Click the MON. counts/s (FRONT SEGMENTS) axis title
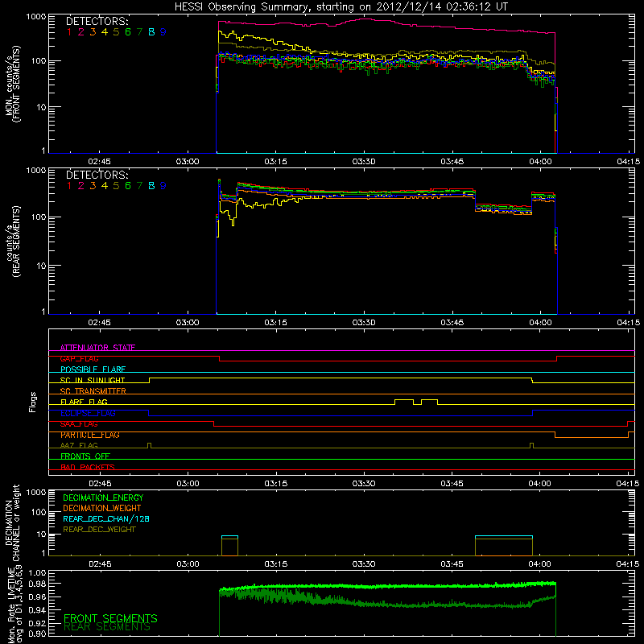Image resolution: width=644 pixels, height=644 pixels. coord(12,84)
